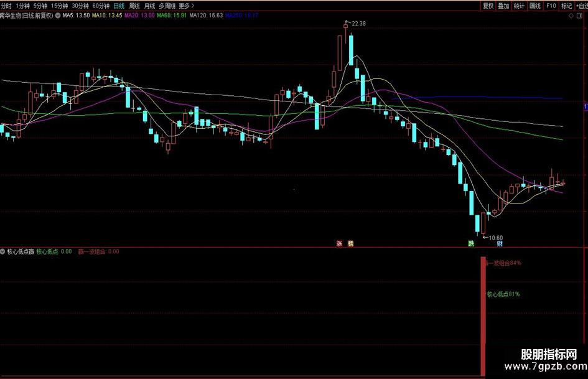Select the 5分钟 period tab
Viewport: 588px width, 379px height.
pos(40,6)
